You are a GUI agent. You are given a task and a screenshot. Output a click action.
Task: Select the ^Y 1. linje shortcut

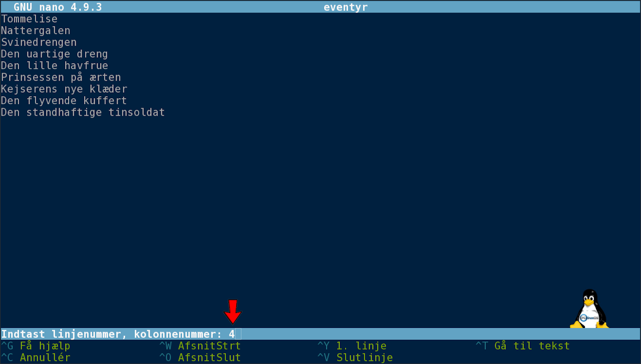tap(352, 346)
